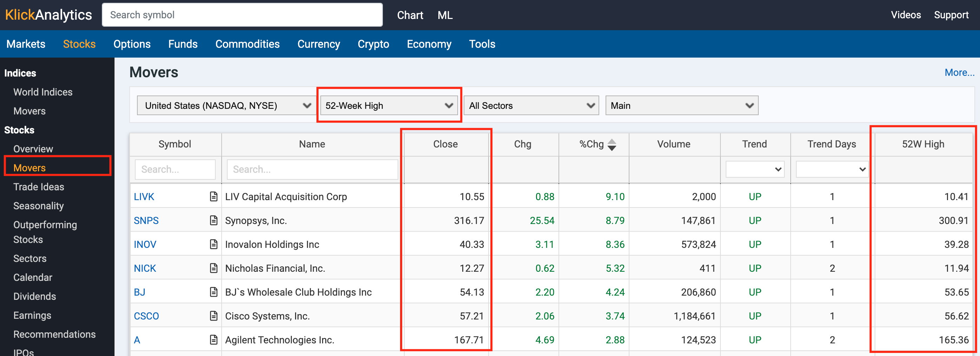Click 'Synopsys, Inc.' name cell

coord(256,220)
